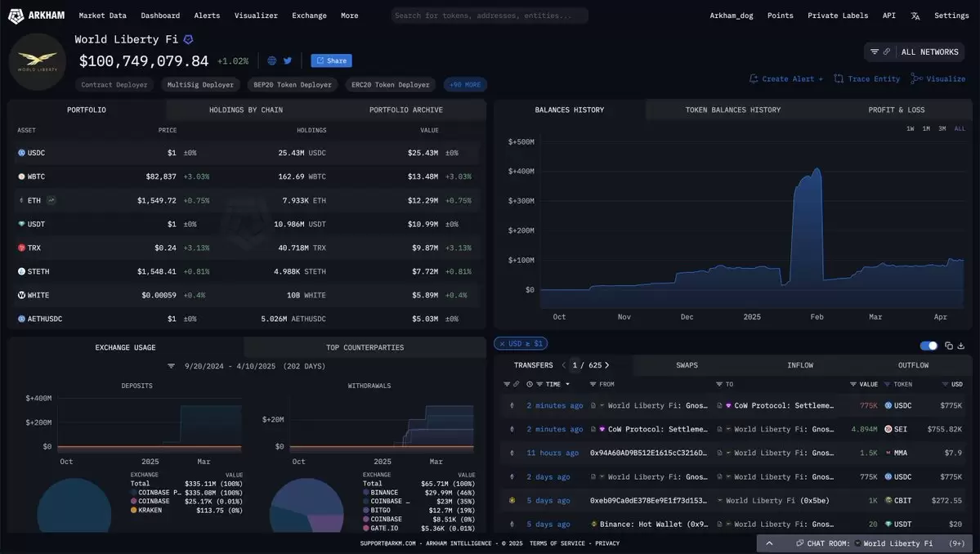Switch to Holdings by Chain tab
The height and width of the screenshot is (554, 980).
point(246,110)
